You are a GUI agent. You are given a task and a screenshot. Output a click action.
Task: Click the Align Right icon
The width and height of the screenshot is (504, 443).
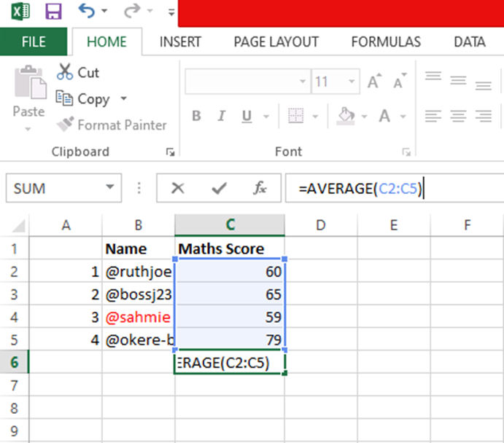pyautogui.click(x=484, y=116)
